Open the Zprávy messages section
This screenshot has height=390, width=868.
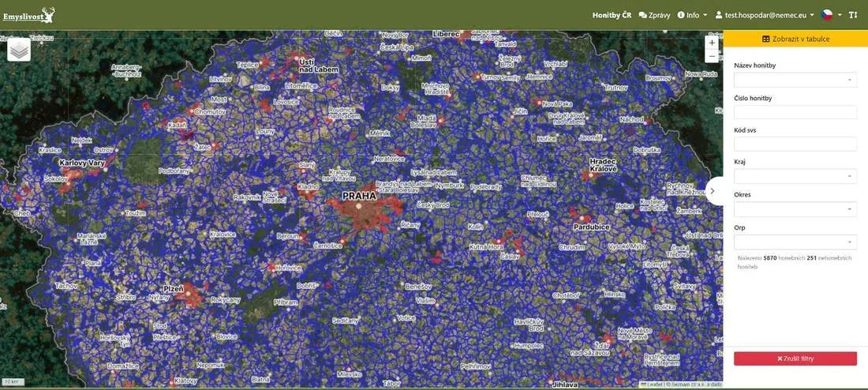[x=654, y=16]
